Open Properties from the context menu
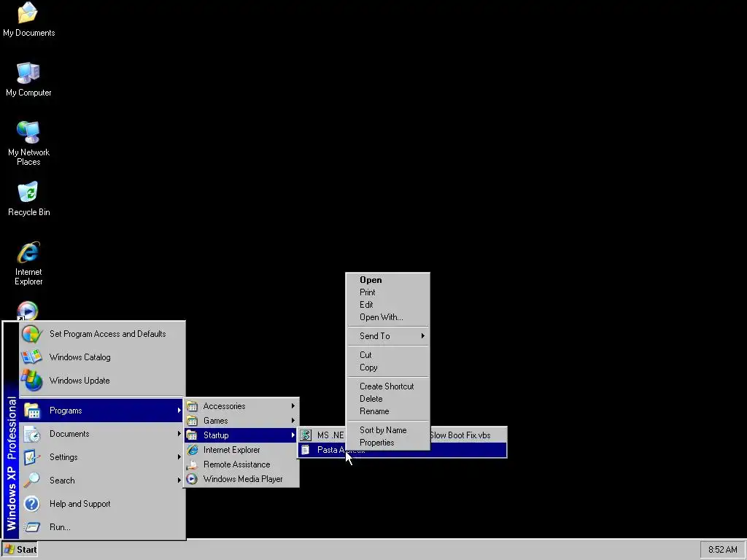Image resolution: width=747 pixels, height=560 pixels. point(388,443)
